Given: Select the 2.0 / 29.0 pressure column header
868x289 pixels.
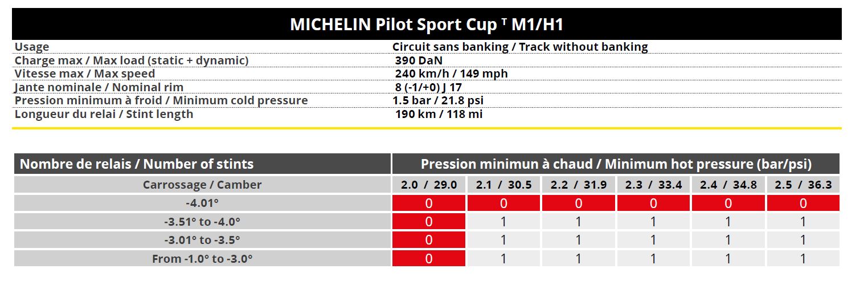Looking at the screenshot, I should (429, 185).
